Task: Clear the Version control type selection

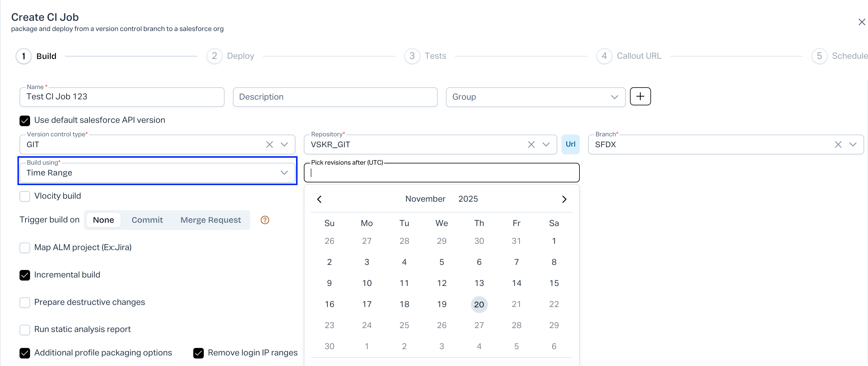Action: [269, 145]
